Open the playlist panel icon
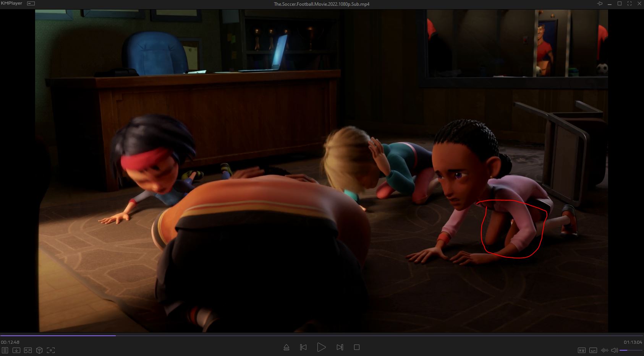 (x=5, y=350)
